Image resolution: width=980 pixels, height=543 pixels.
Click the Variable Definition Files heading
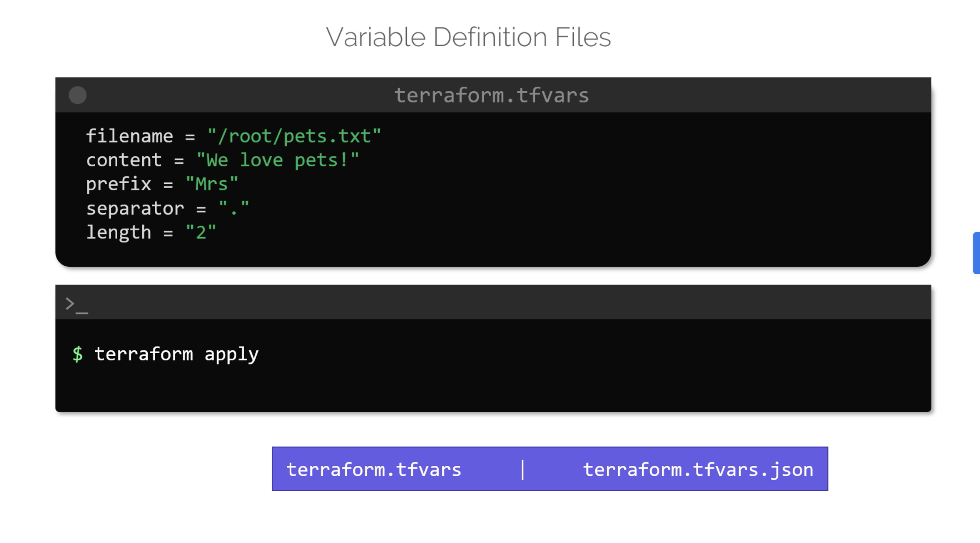pyautogui.click(x=468, y=37)
